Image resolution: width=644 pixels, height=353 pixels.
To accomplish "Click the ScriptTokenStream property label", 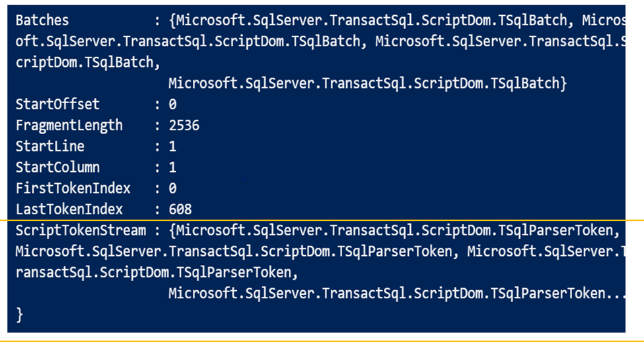I will [x=81, y=231].
